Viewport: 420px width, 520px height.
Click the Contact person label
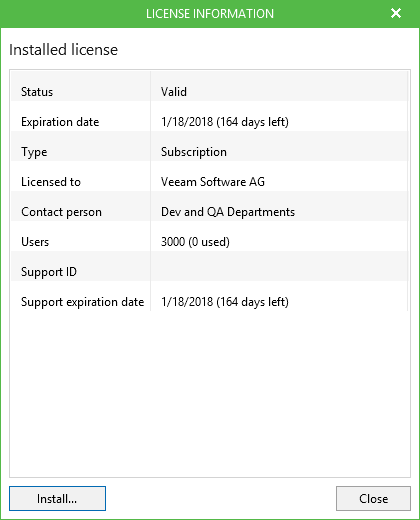tap(61, 212)
